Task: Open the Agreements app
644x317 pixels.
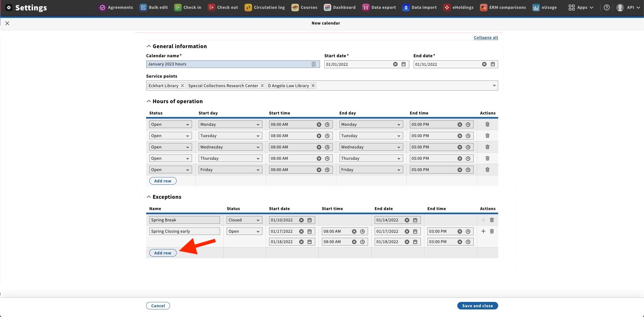Action: click(116, 8)
